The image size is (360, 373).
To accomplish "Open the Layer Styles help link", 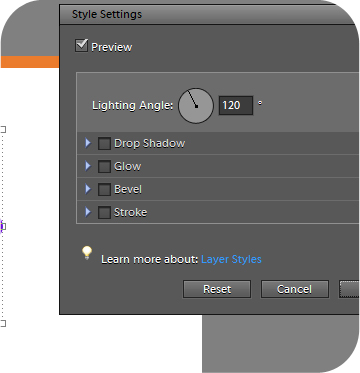I will tap(231, 259).
